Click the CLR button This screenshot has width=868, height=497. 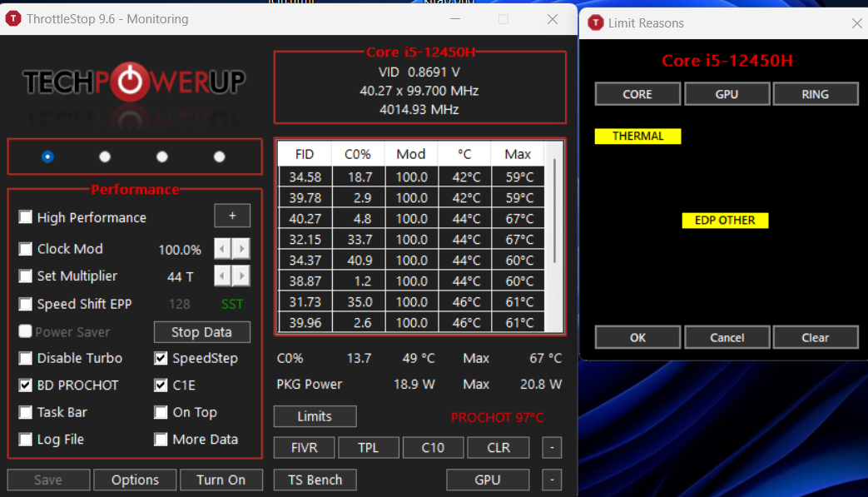point(498,448)
